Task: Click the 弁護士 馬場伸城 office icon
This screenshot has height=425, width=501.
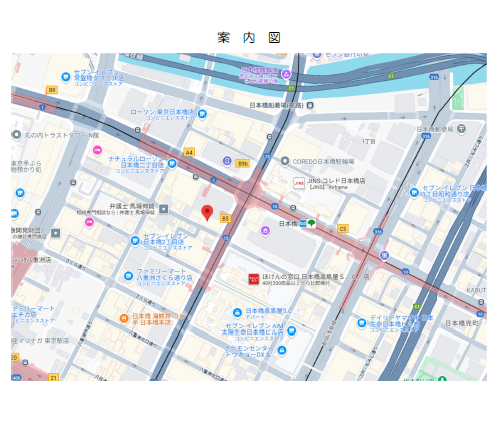Action: pyautogui.click(x=164, y=209)
